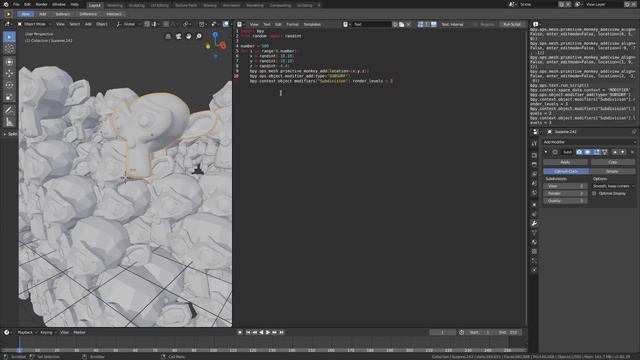Image resolution: width=640 pixels, height=360 pixels.
Task: Adjust the Subdivisions Quality field
Action: [565, 201]
